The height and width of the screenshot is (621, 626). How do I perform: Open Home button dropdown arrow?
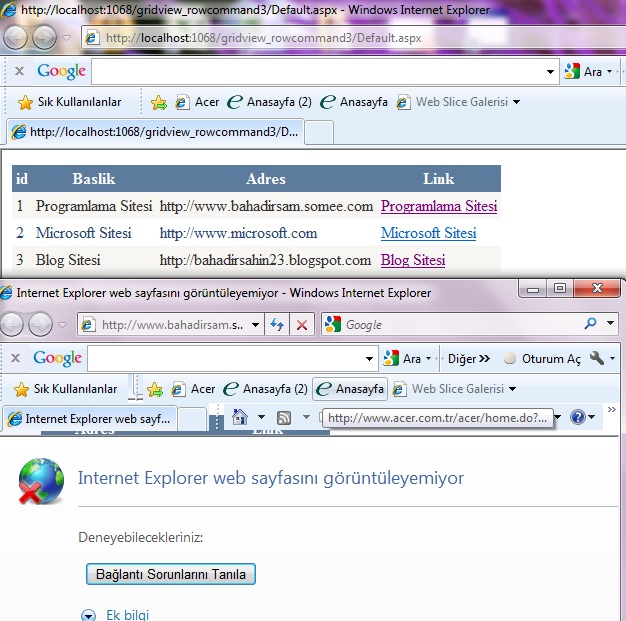click(261, 417)
